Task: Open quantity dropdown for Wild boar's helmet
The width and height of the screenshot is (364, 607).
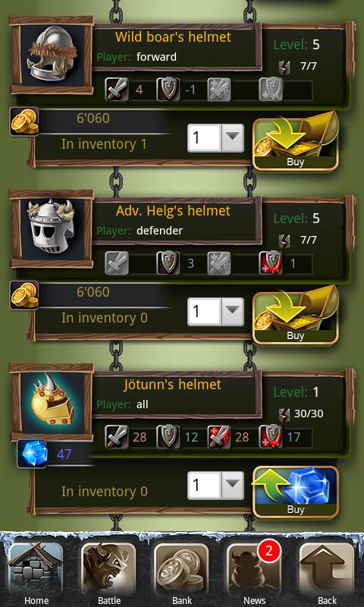Action: (x=216, y=138)
